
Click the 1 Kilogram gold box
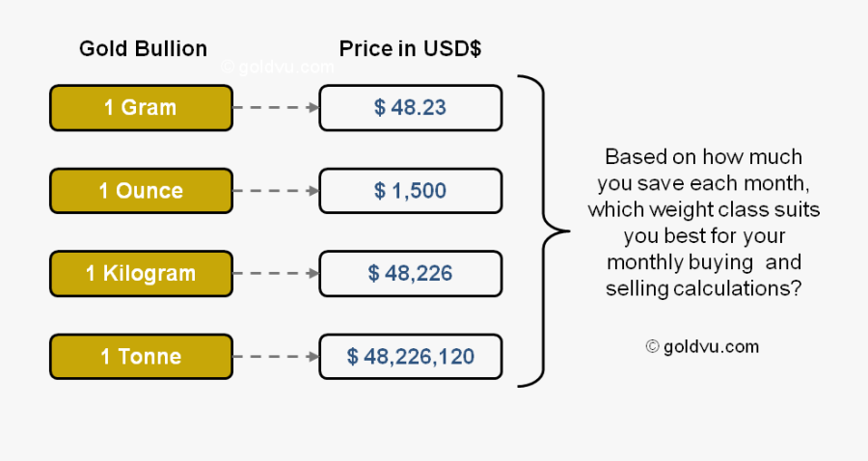(x=141, y=273)
